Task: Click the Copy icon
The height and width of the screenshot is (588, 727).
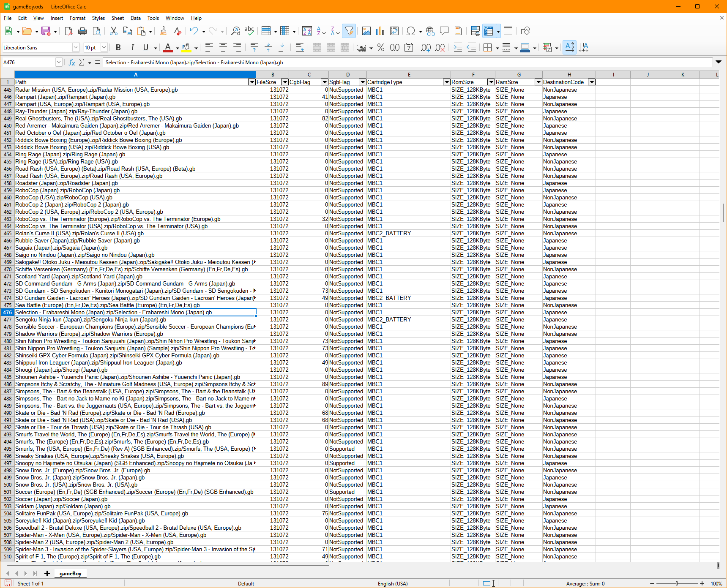Action: [x=127, y=31]
